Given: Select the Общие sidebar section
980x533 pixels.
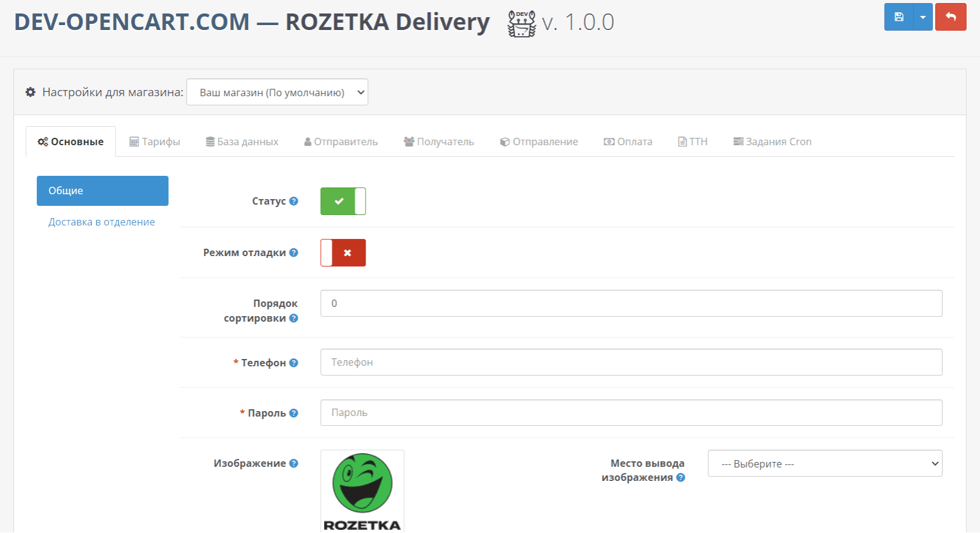Looking at the screenshot, I should [x=102, y=191].
